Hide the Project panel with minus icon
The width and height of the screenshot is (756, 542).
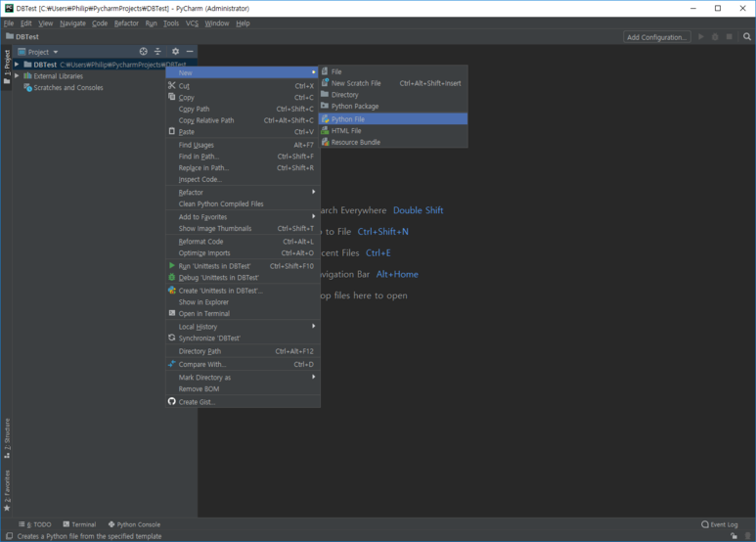click(190, 52)
